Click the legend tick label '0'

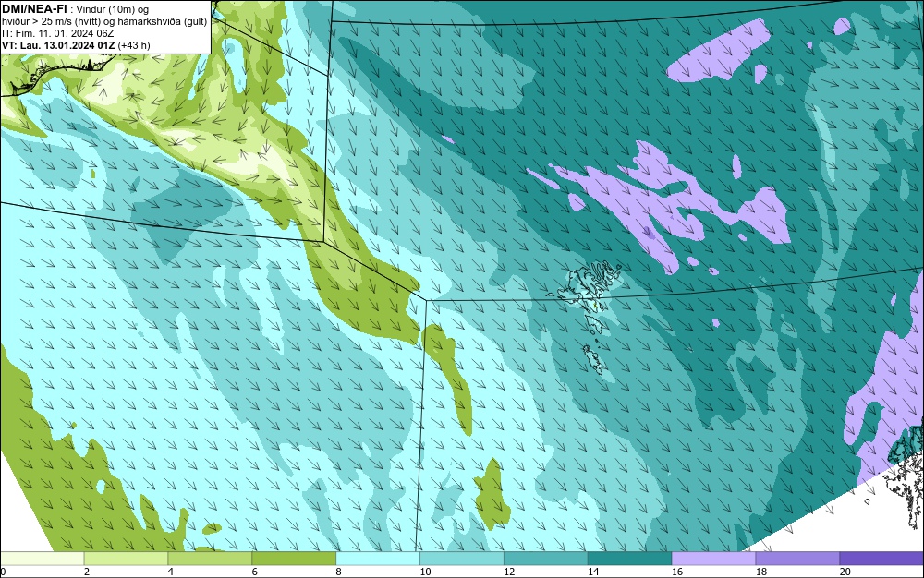point(3,572)
